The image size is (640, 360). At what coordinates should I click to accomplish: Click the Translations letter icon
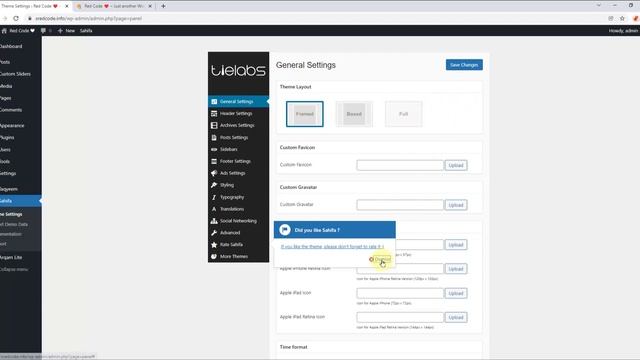pyautogui.click(x=214, y=209)
